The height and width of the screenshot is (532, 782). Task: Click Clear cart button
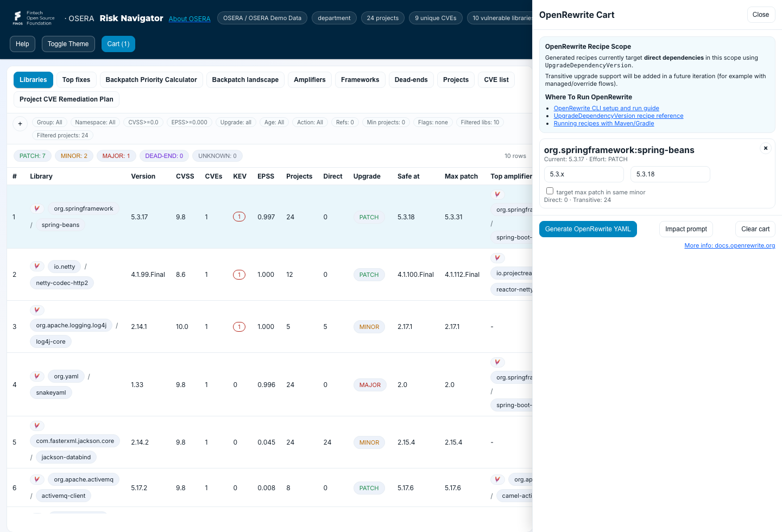(x=755, y=229)
